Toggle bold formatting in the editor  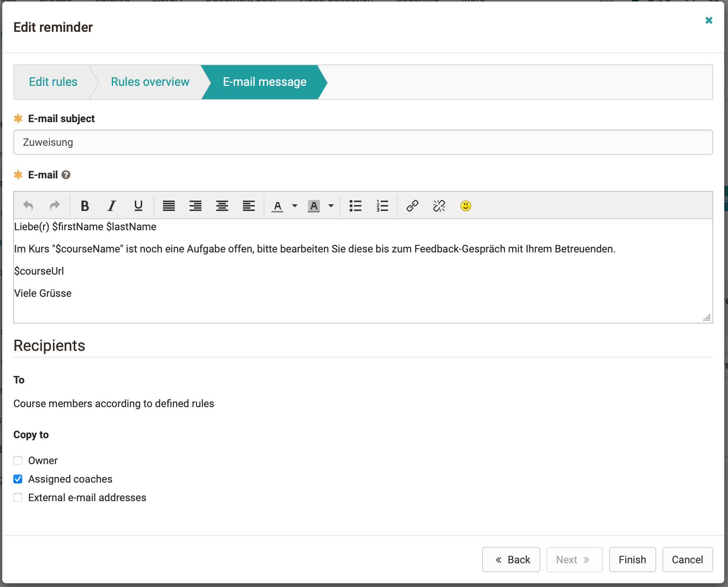(x=85, y=206)
